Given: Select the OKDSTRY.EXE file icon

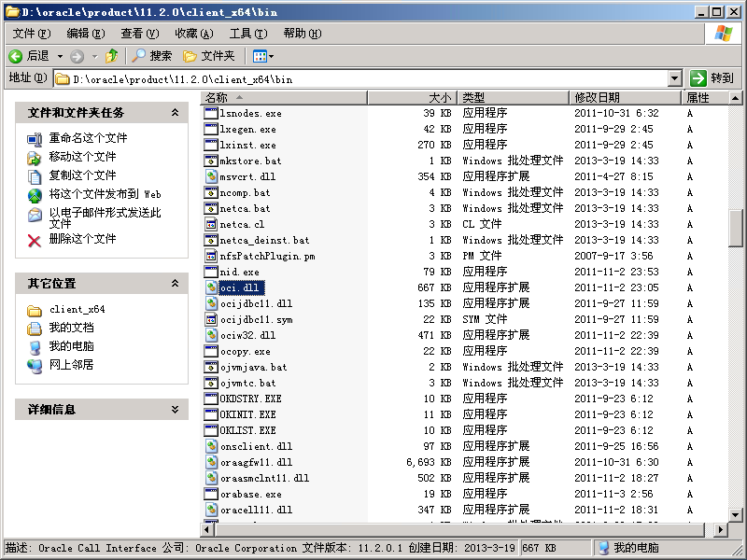Looking at the screenshot, I should pyautogui.click(x=211, y=399).
